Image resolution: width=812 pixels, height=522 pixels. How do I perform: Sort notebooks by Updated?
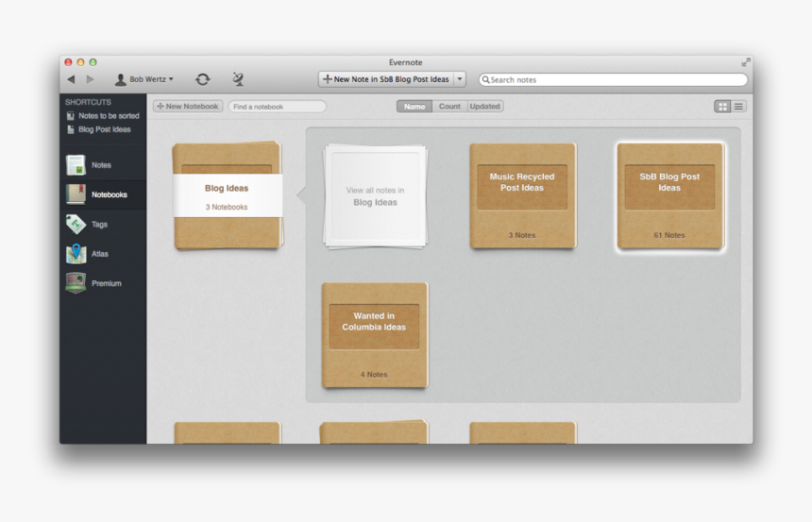tap(484, 106)
